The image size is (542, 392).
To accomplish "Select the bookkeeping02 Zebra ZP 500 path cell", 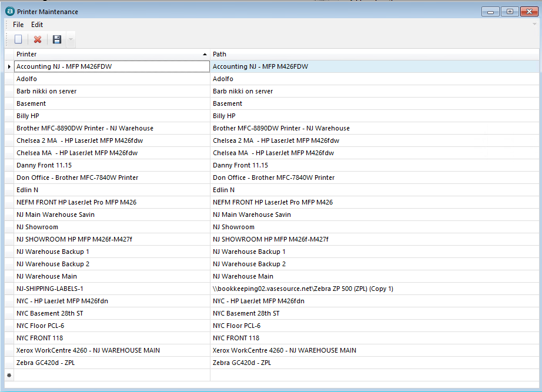I will 374,289.
